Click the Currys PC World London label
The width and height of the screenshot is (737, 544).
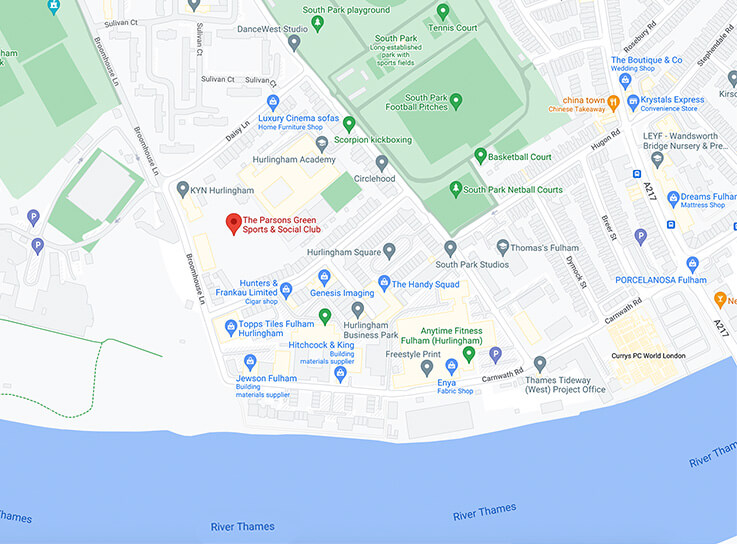[648, 355]
